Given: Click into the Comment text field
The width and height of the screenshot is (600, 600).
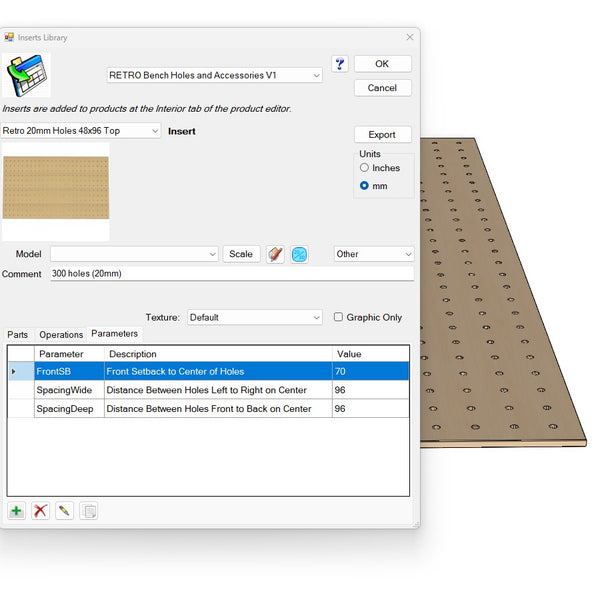Looking at the screenshot, I should click(x=231, y=273).
